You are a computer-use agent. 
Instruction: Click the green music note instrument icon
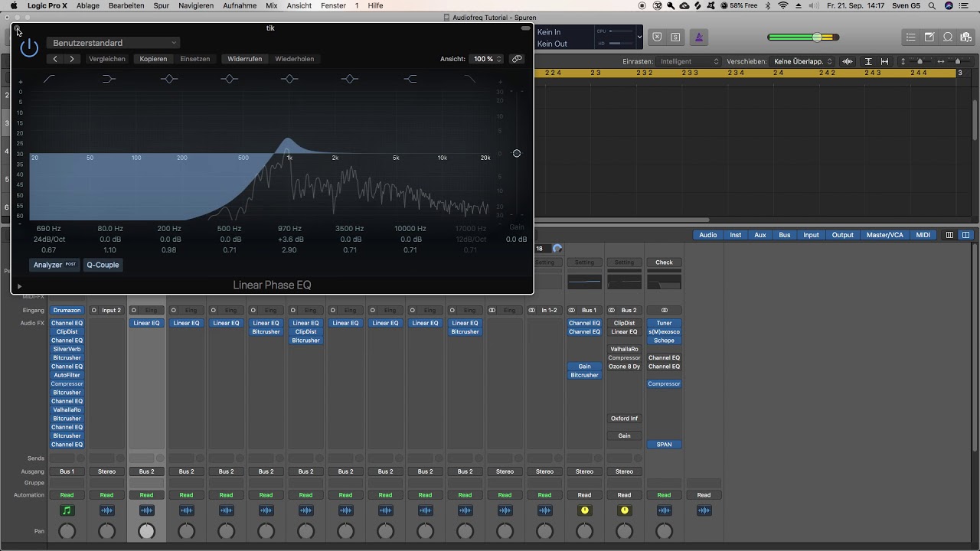pos(67,510)
